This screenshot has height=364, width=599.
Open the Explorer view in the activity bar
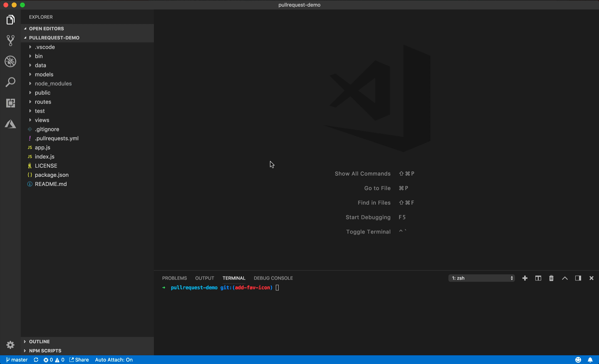pyautogui.click(x=10, y=20)
